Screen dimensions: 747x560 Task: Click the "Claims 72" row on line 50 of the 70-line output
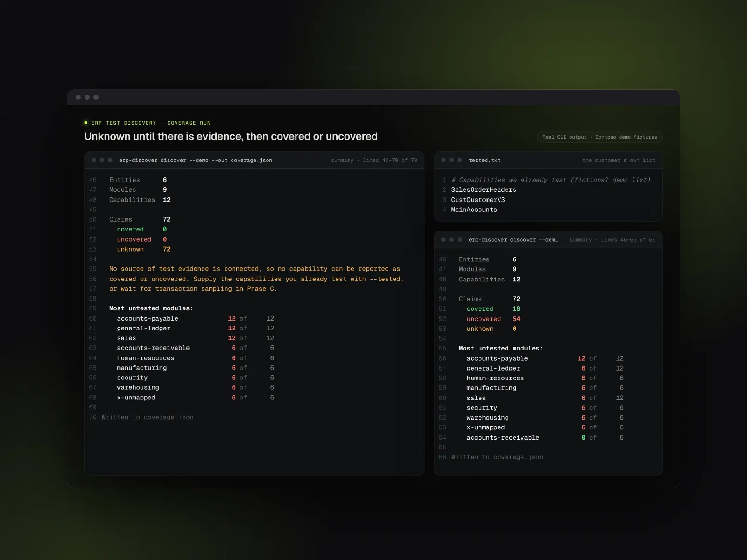coord(140,219)
